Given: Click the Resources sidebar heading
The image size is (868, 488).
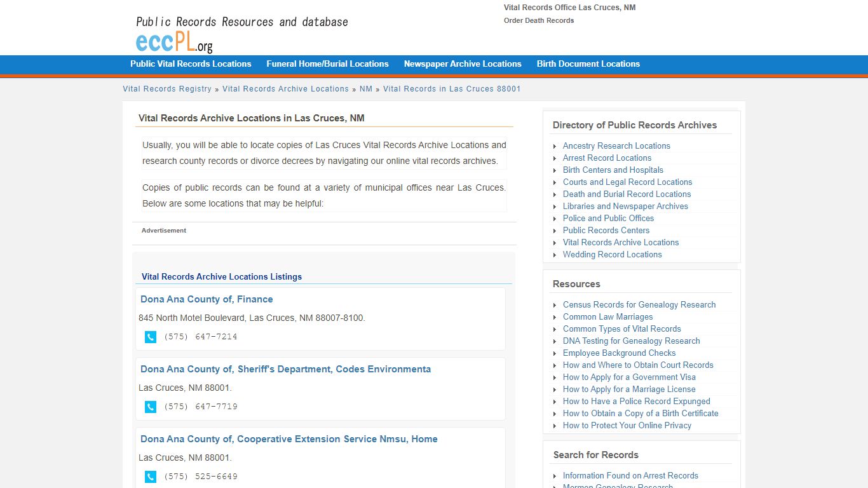Looking at the screenshot, I should point(576,284).
